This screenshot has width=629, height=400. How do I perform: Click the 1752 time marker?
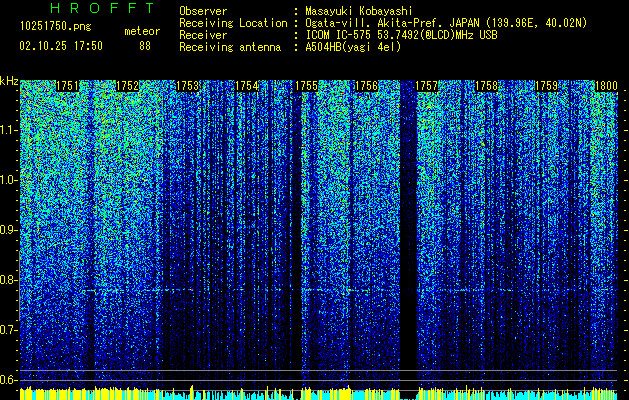(127, 86)
